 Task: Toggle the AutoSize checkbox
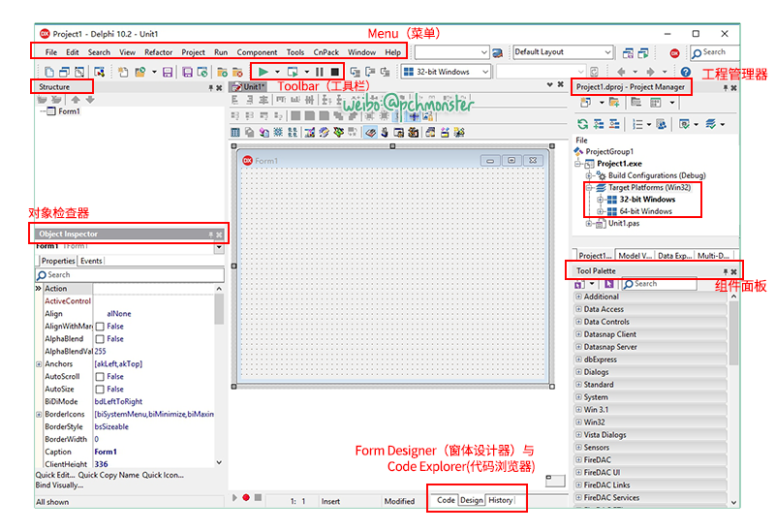click(100, 390)
